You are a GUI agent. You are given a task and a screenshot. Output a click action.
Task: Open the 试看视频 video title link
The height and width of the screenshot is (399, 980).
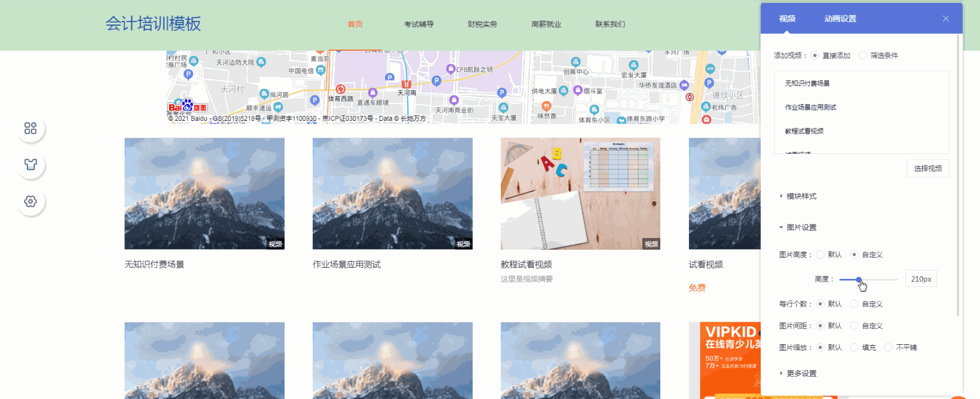pyautogui.click(x=706, y=265)
